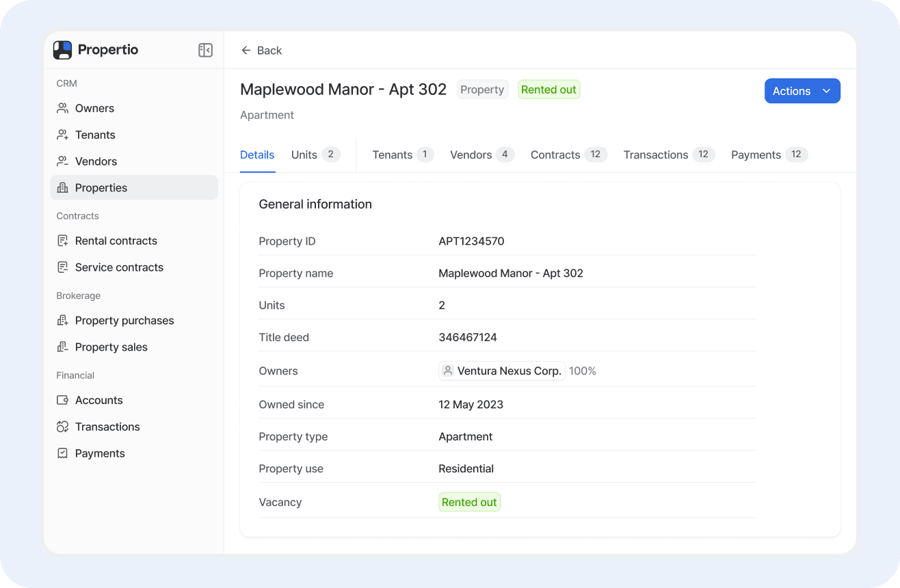Click the Vendors icon in sidebar
The image size is (900, 588).
tap(63, 161)
